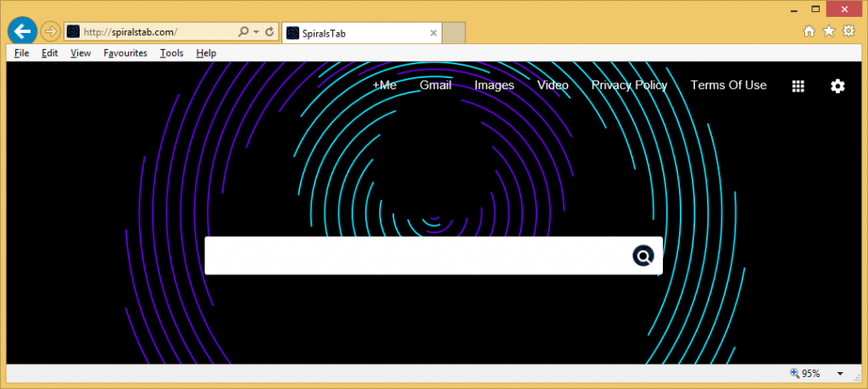Focus the SpiralsTab search input field
This screenshot has height=389, width=868.
415,255
